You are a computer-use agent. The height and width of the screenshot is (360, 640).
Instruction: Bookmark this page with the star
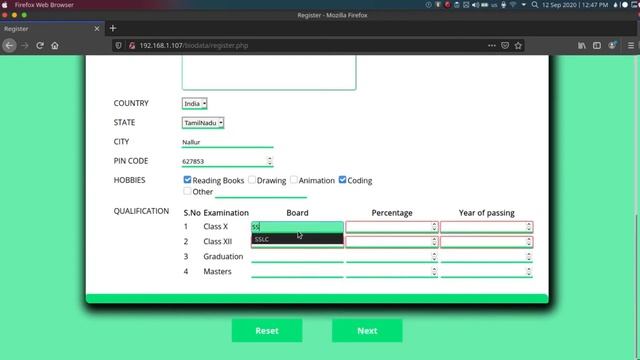pos(518,45)
